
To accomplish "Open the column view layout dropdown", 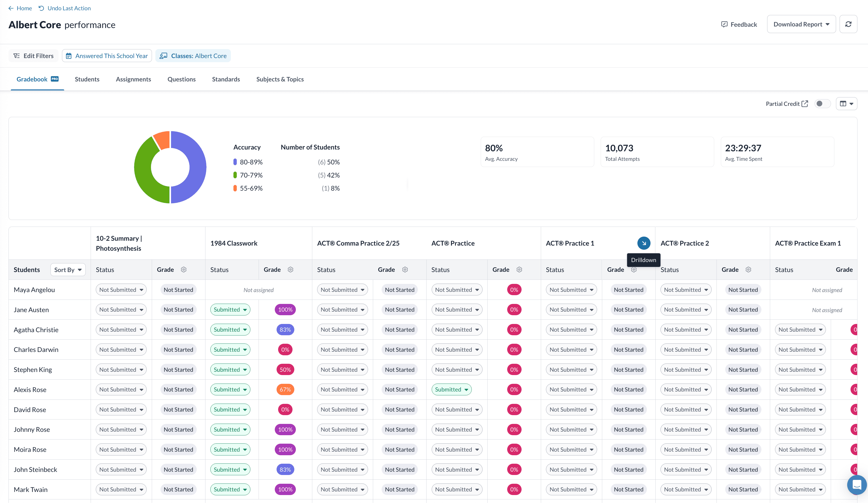I will click(846, 104).
